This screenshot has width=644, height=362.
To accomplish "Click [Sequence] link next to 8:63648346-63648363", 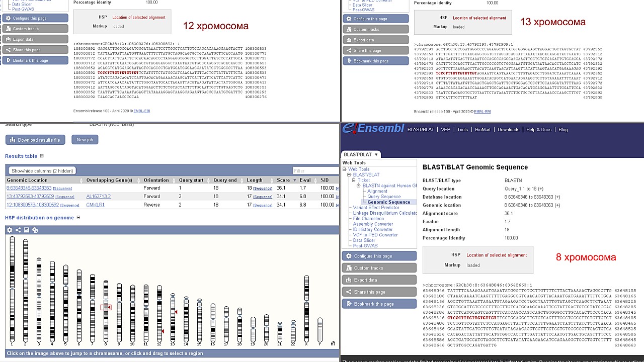I will [62, 189].
